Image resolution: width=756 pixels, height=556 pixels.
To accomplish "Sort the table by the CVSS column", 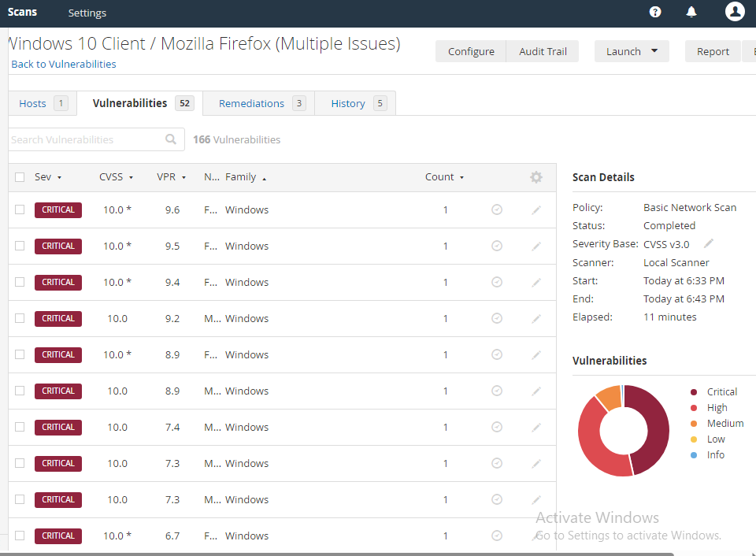I will tap(117, 177).
